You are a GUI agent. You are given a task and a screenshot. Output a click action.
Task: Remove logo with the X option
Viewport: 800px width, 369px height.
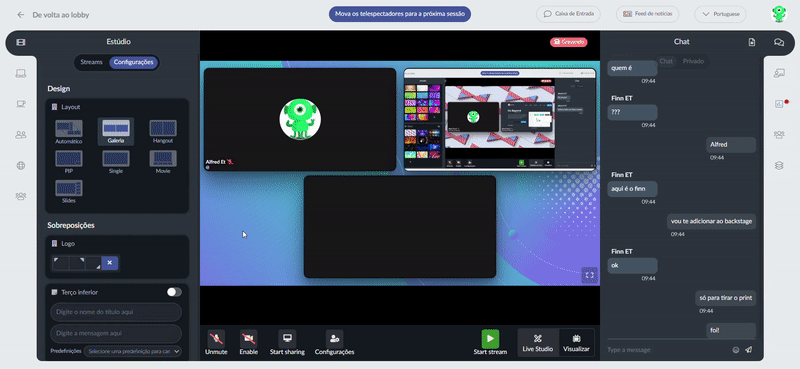click(x=110, y=263)
